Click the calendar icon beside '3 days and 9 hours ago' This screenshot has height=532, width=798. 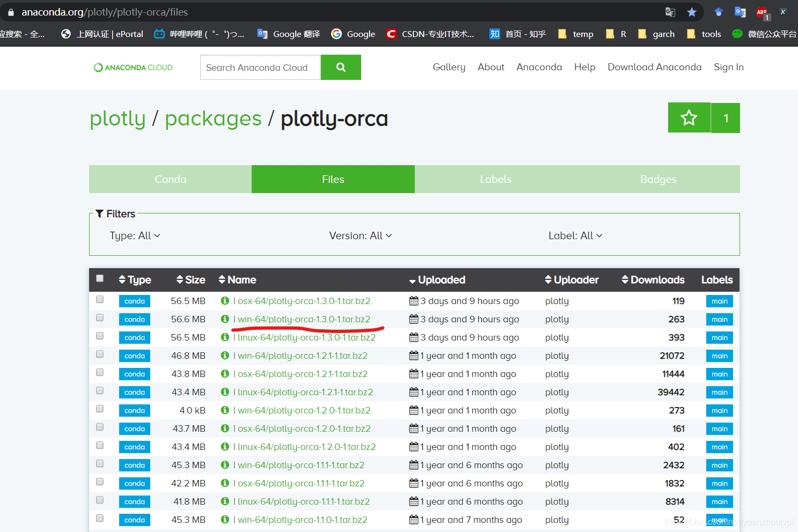414,300
